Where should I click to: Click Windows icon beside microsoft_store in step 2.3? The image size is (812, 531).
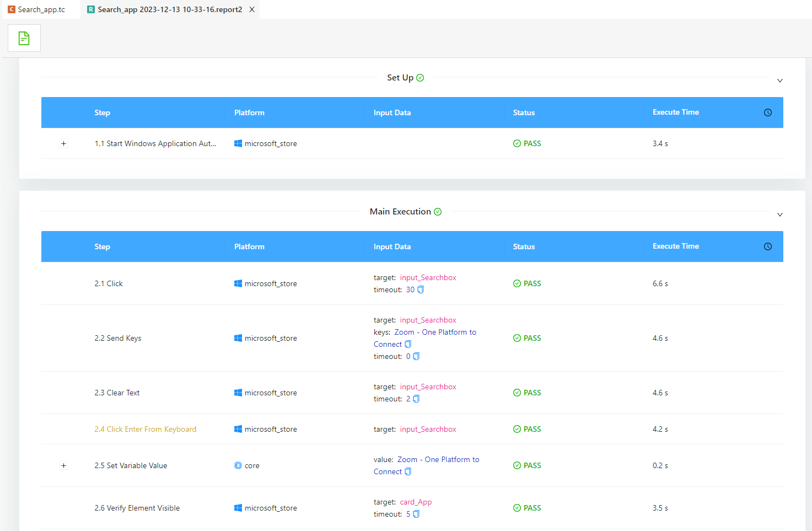(x=238, y=393)
